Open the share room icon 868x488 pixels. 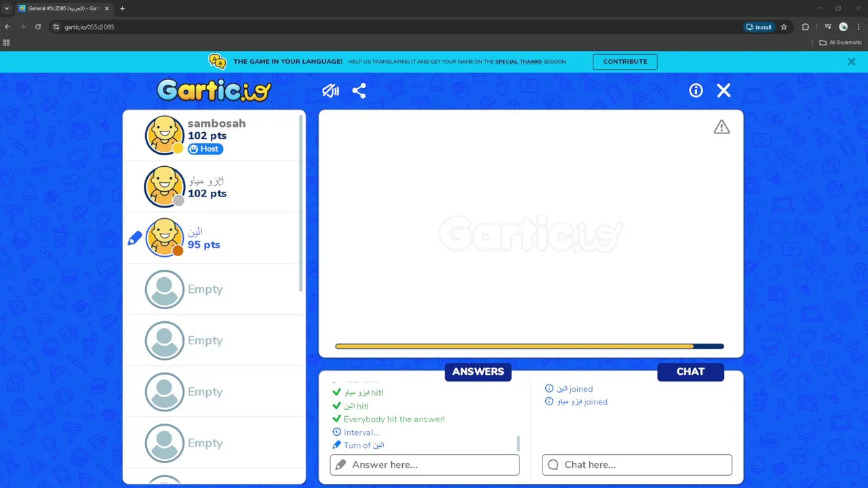(x=359, y=91)
